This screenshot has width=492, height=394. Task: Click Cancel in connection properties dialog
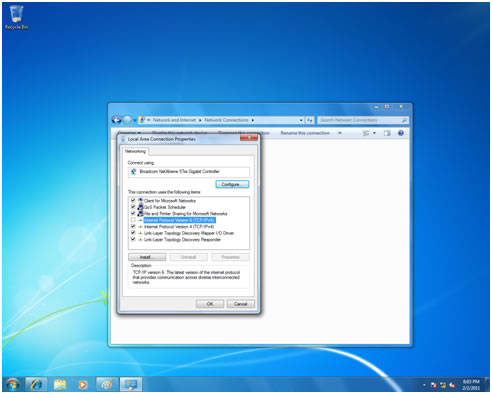pyautogui.click(x=241, y=304)
